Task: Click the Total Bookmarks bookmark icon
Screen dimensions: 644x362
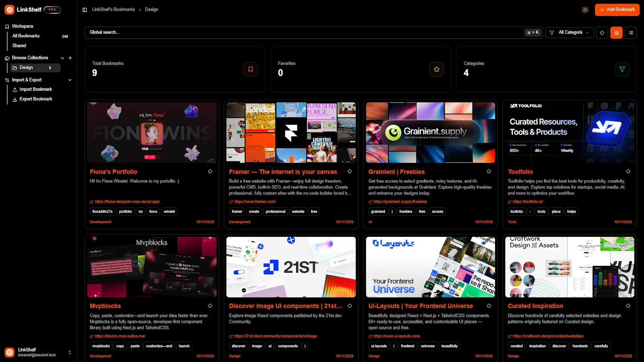Action: coord(250,69)
